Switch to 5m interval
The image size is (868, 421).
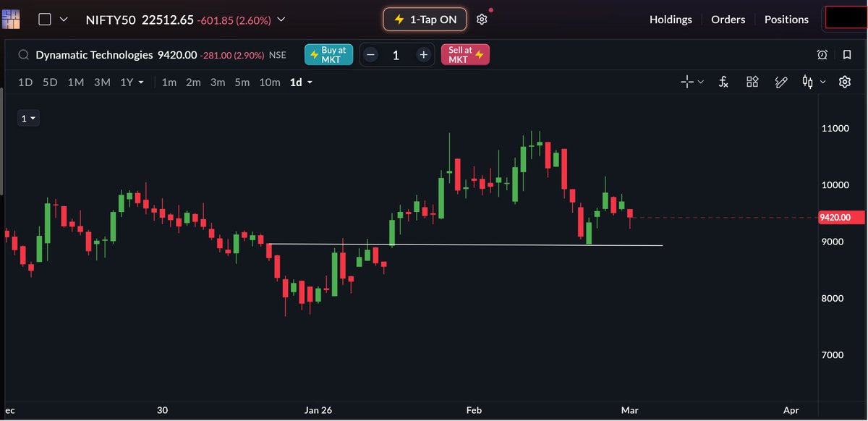point(242,82)
